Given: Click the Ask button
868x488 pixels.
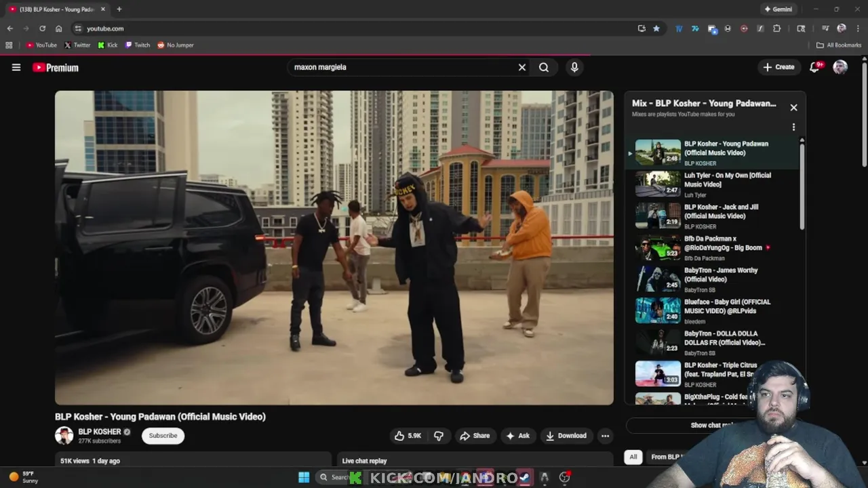Looking at the screenshot, I should (517, 436).
